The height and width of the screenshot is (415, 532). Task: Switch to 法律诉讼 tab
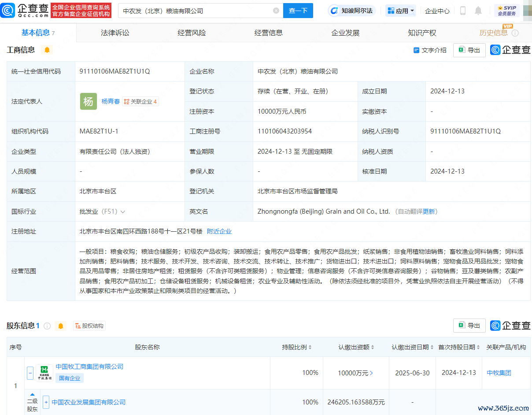click(115, 33)
